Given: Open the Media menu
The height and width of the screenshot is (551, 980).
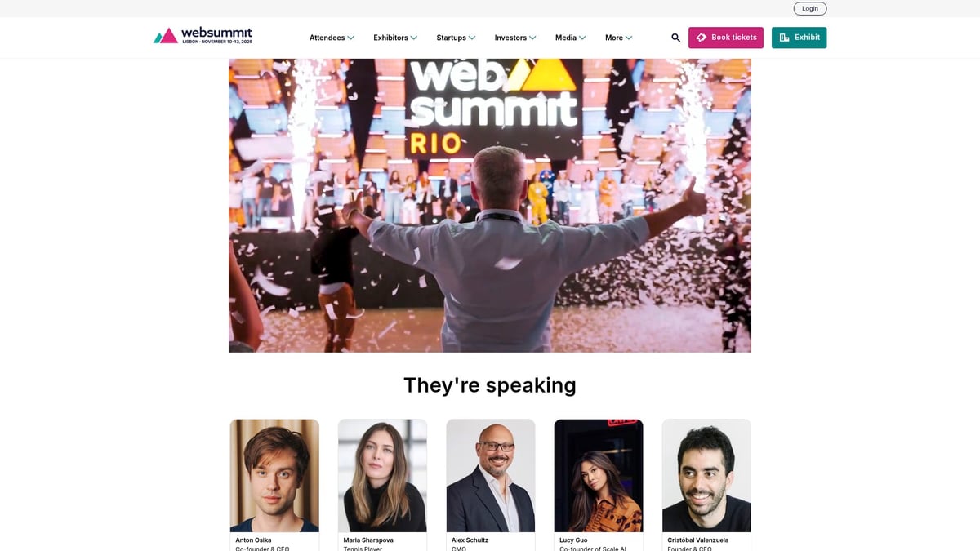Looking at the screenshot, I should point(570,38).
